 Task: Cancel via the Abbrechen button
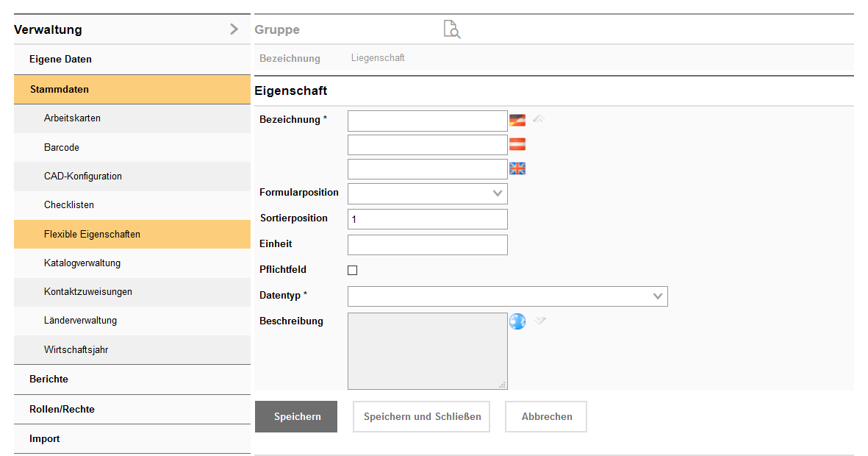(545, 416)
